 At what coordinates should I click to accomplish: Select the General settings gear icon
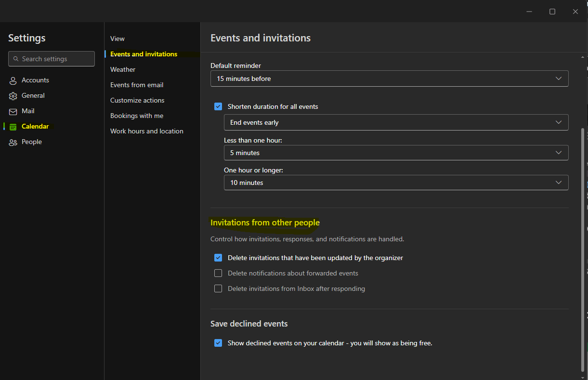point(13,95)
